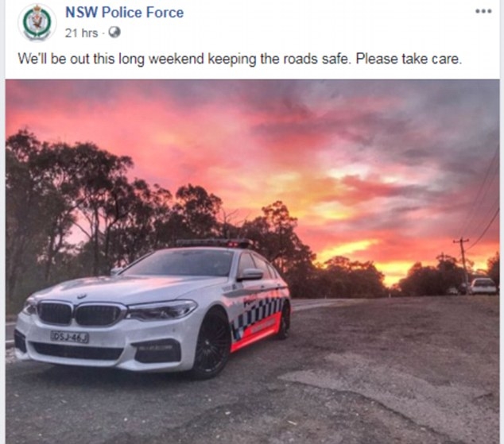Open the NSW Police Force profile picture
This screenshot has width=504, height=444.
[37, 22]
